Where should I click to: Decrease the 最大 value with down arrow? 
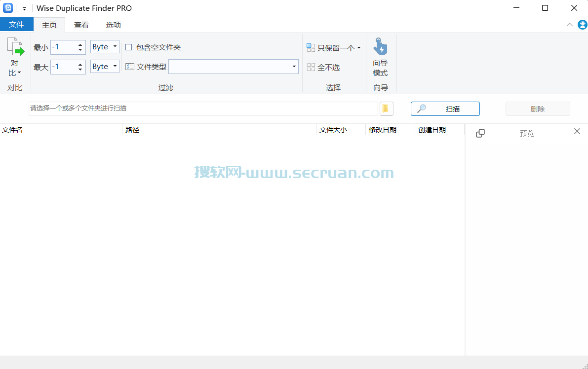pyautogui.click(x=80, y=70)
